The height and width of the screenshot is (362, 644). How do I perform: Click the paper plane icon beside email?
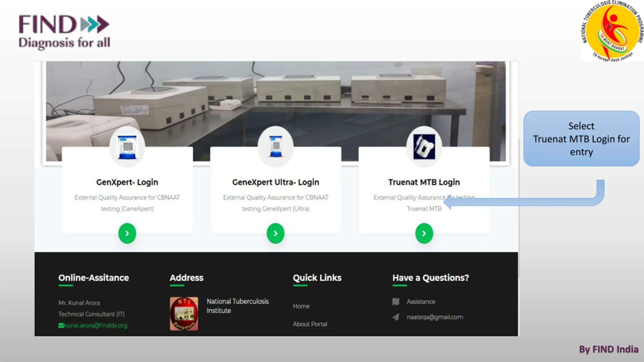(x=396, y=317)
